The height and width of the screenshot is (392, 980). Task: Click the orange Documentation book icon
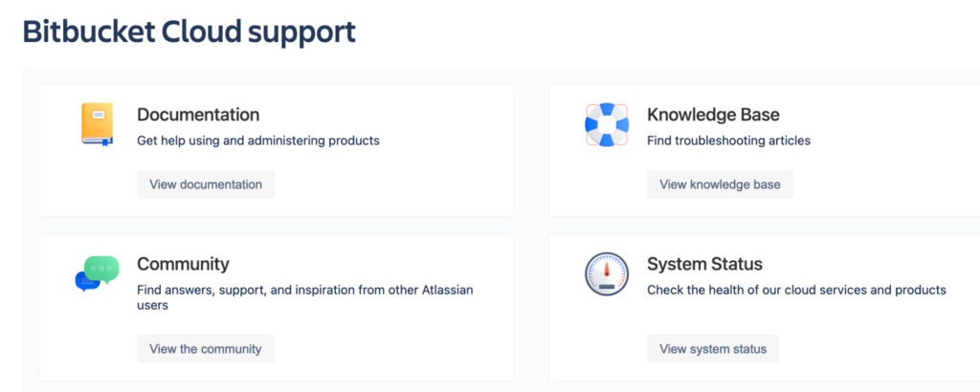[x=97, y=124]
